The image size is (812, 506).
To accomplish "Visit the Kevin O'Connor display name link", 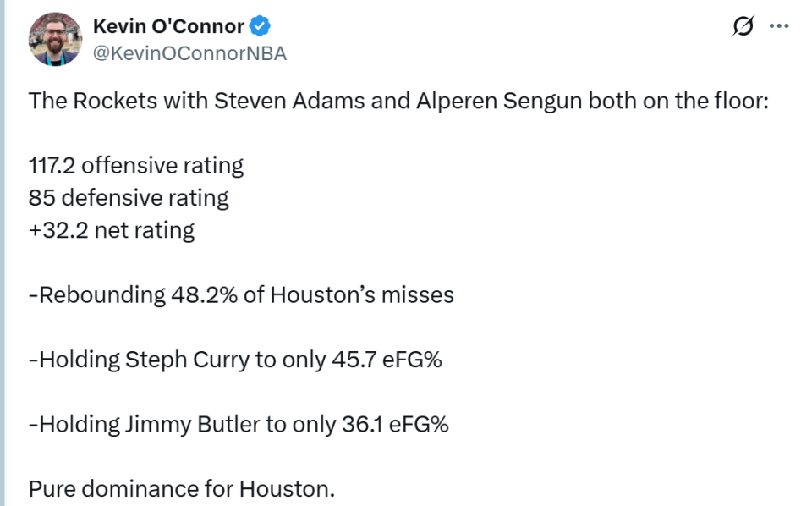I will point(168,26).
